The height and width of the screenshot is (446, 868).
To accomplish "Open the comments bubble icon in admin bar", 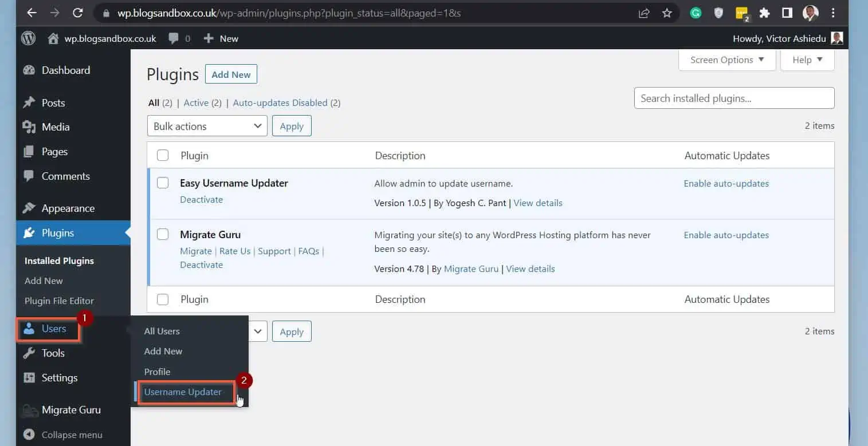I will (x=173, y=38).
